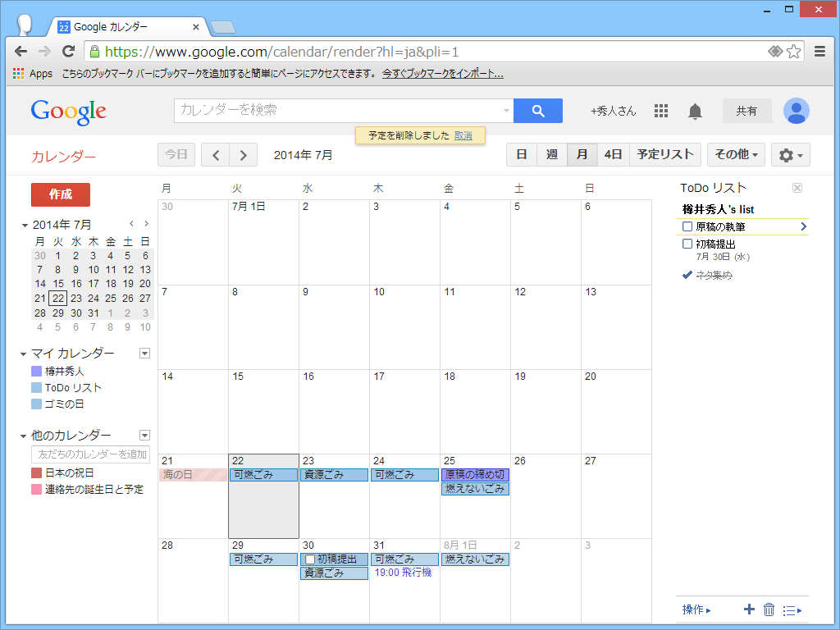Open the settings gear menu
Viewport: 840px width, 630px height.
tap(790, 155)
